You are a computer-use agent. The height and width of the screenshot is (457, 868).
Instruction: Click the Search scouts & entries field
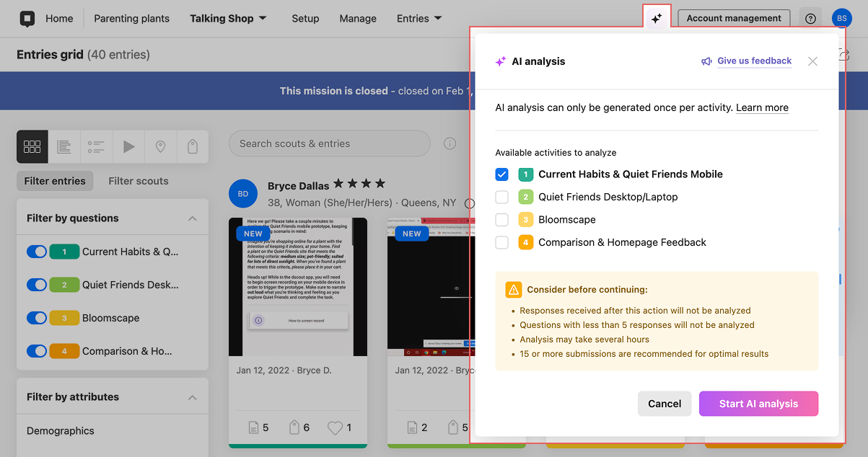330,143
